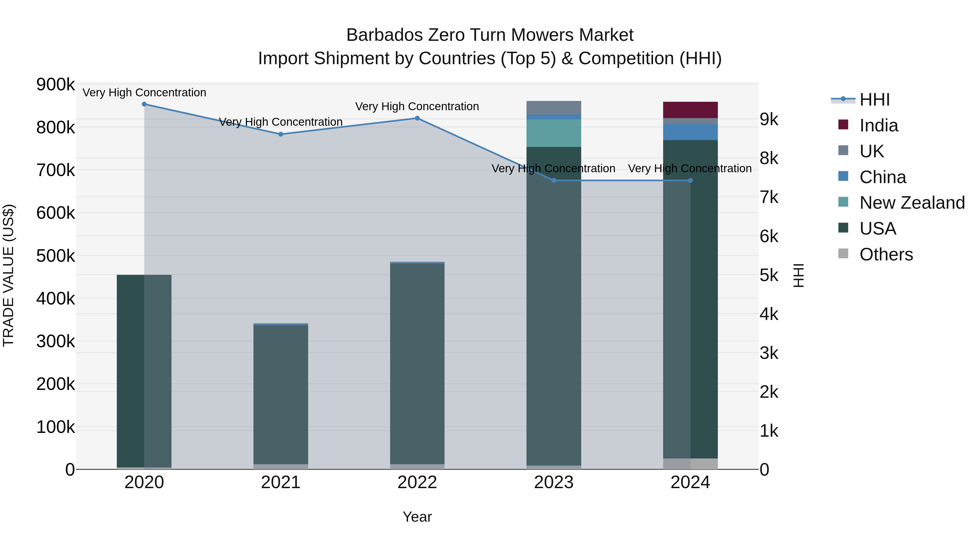980x551 pixels.
Task: Click Very High Concentration label above 2020
Action: tap(144, 93)
